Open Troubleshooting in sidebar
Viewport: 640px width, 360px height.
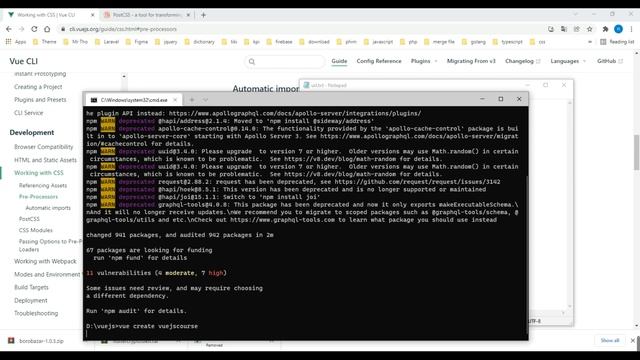36,313
